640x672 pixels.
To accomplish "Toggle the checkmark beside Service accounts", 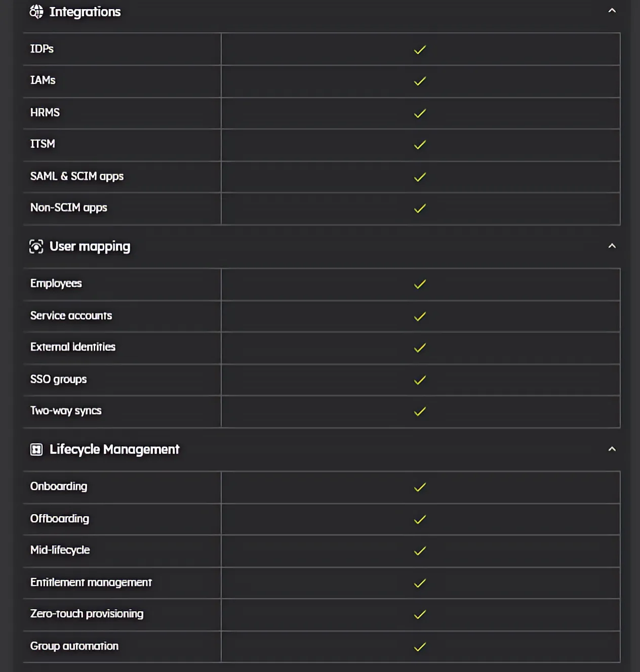I will coord(420,316).
